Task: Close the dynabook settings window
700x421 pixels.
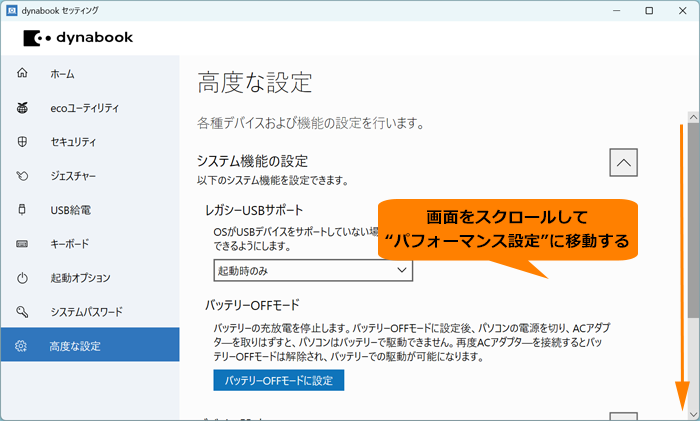Action: tap(683, 10)
